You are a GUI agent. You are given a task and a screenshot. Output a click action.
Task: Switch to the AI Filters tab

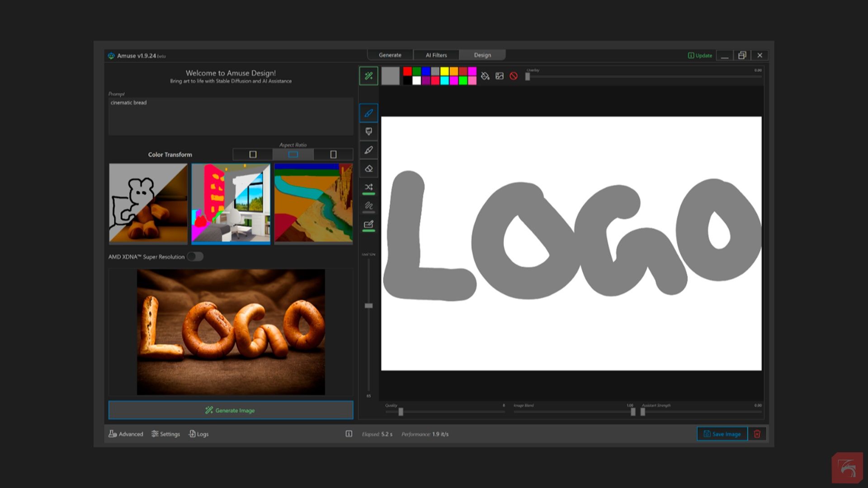436,55
